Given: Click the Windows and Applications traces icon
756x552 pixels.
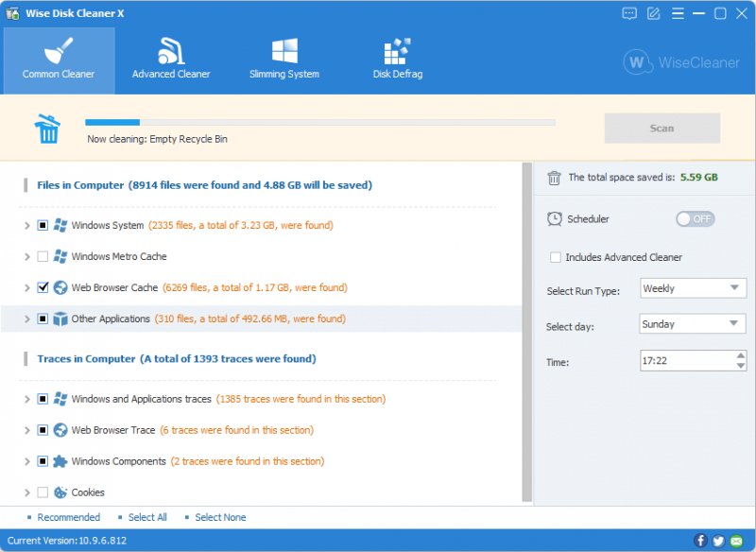Looking at the screenshot, I should pos(60,399).
